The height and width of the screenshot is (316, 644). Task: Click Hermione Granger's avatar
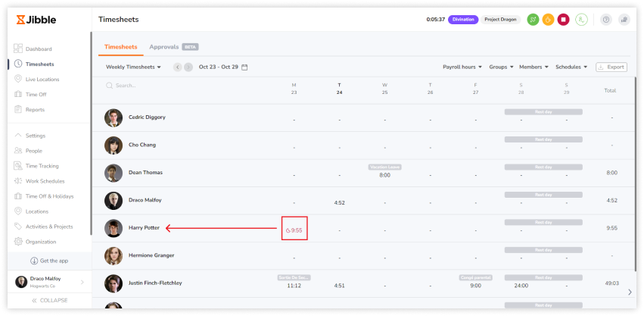tap(114, 256)
